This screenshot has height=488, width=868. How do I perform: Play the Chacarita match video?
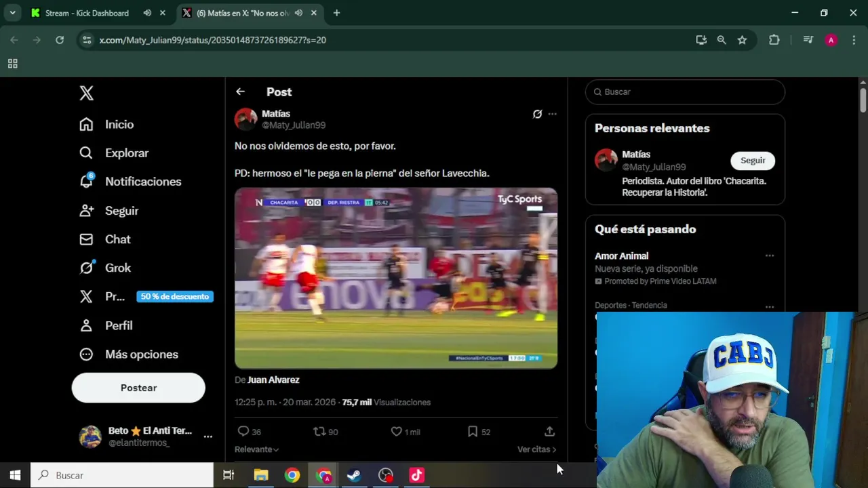[396, 279]
